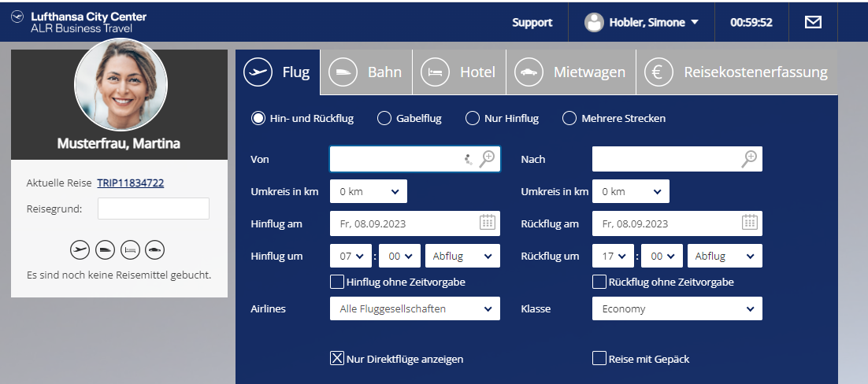The height and width of the screenshot is (384, 868).
Task: Click session timer 00:59:52
Action: point(751,23)
